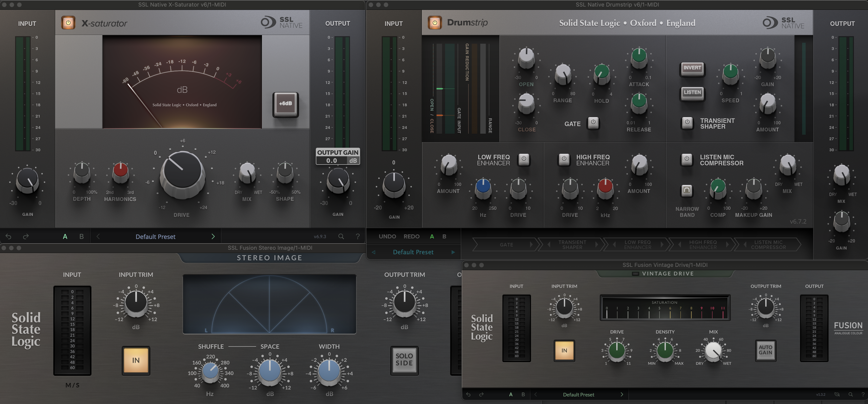Toggle Listen Mic Compressor power button
This screenshot has height=404, width=868.
pyautogui.click(x=687, y=159)
